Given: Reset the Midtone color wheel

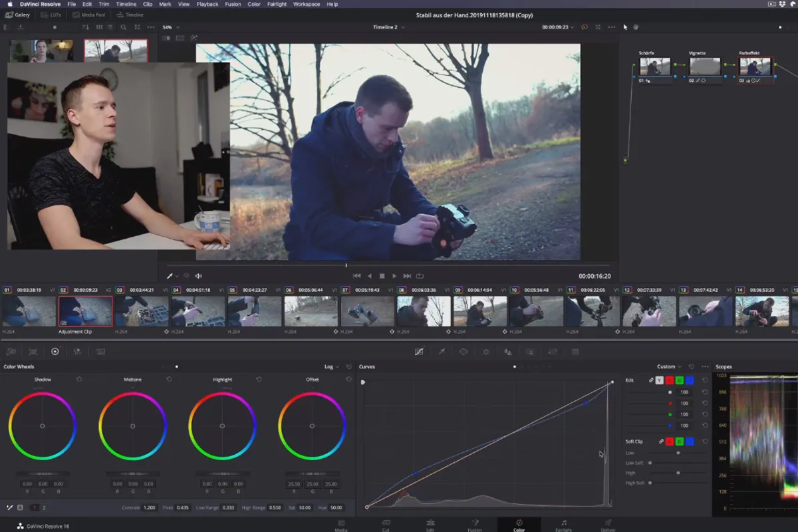Looking at the screenshot, I should pos(169,379).
